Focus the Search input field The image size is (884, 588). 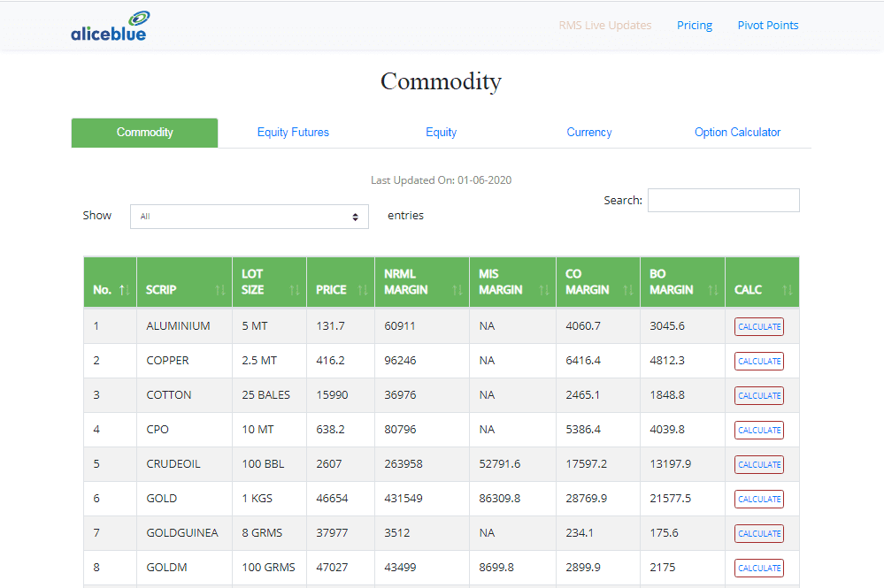tap(723, 201)
